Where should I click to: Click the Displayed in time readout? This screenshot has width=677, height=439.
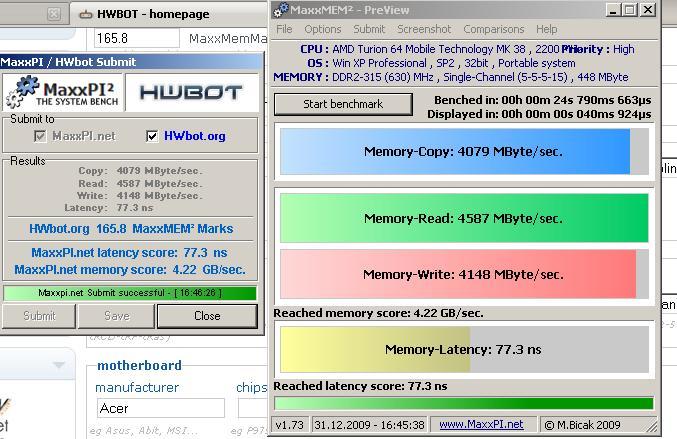point(539,114)
